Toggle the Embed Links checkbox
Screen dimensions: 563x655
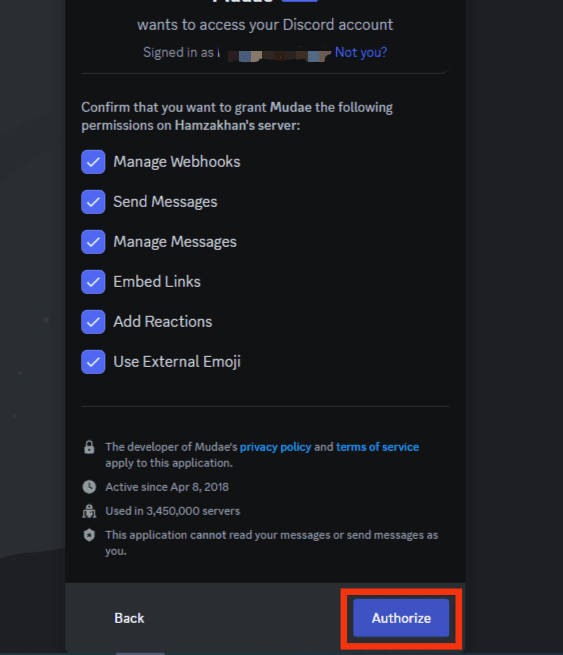coord(93,282)
